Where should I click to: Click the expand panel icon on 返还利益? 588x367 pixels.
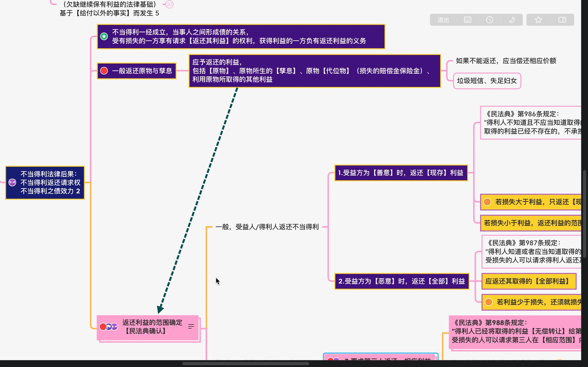point(190,326)
